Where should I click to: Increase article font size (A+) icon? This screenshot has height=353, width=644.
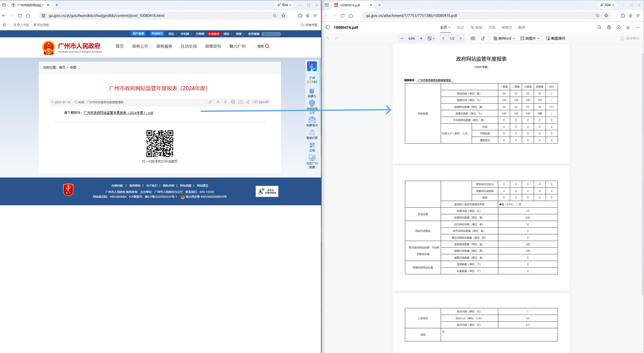(x=211, y=102)
